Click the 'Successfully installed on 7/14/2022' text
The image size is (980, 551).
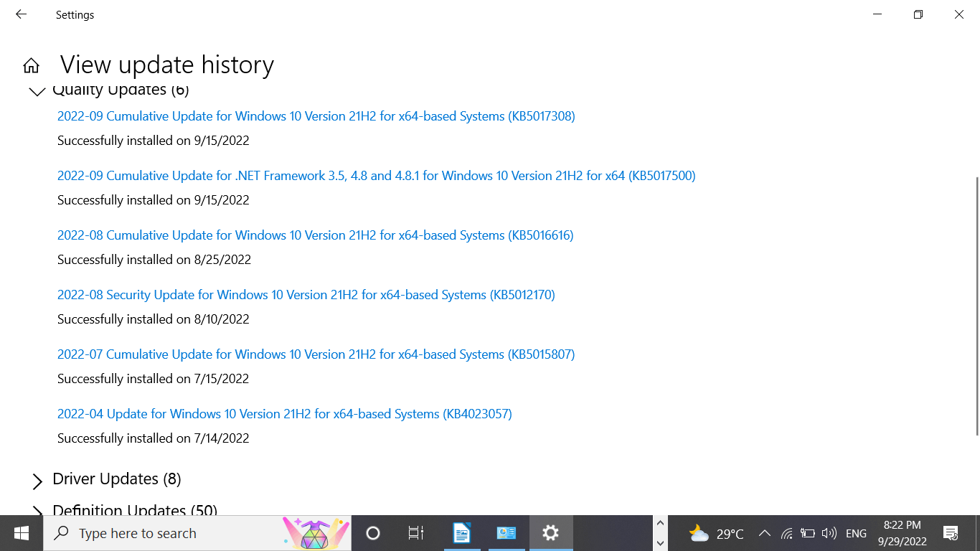coord(154,438)
